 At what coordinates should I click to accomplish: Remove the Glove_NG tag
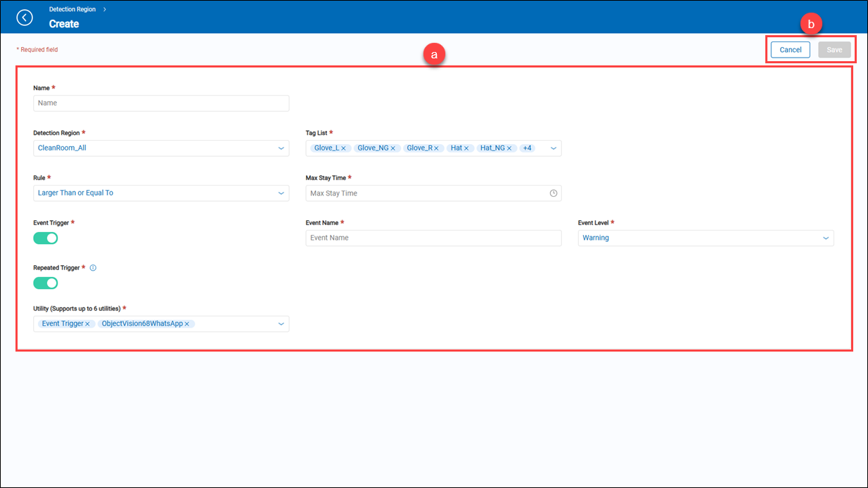(393, 148)
